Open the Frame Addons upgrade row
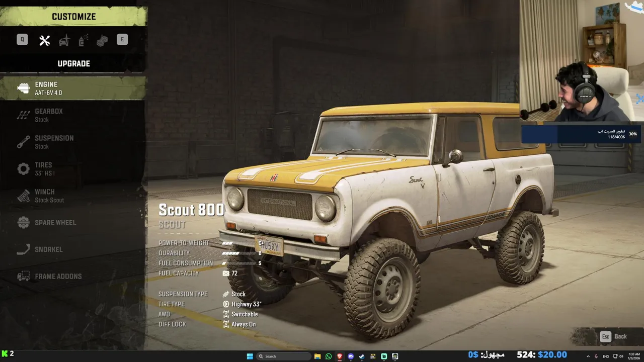Image resolution: width=644 pixels, height=362 pixels. 73,276
